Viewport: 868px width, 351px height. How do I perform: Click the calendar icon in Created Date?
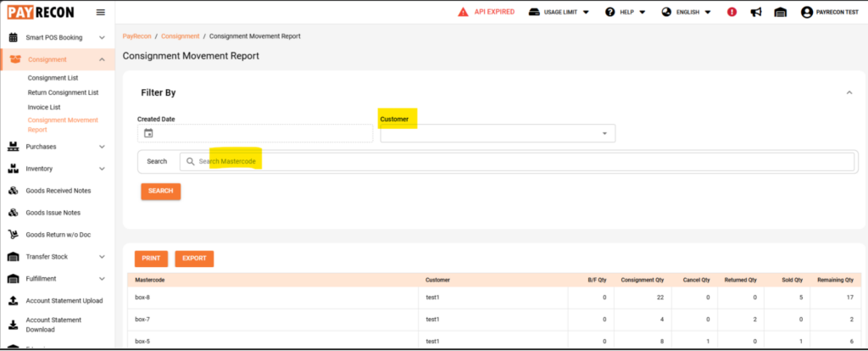(147, 133)
